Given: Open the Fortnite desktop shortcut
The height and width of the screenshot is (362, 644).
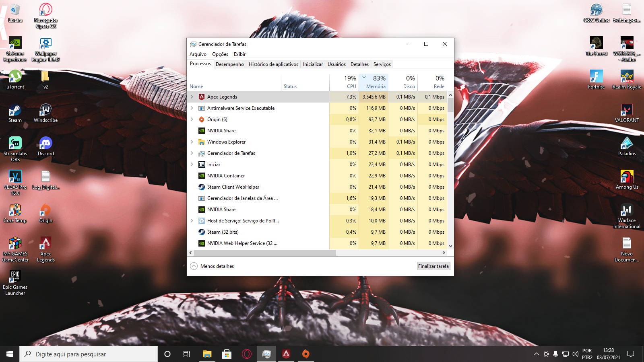Looking at the screenshot, I should 596,80.
